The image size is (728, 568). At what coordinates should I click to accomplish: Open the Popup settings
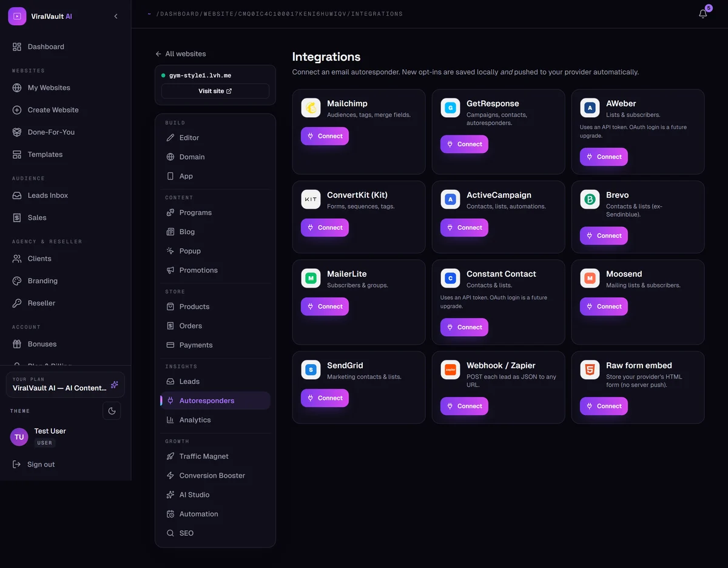click(215, 251)
